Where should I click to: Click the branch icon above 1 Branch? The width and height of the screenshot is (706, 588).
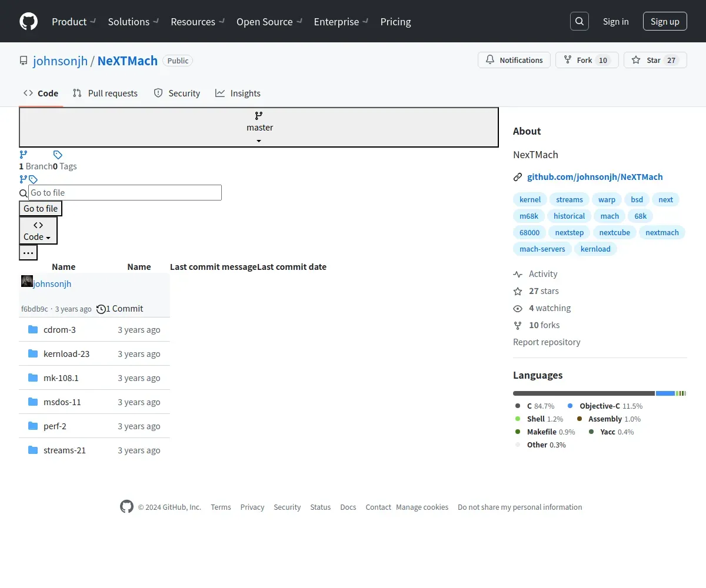(24, 155)
